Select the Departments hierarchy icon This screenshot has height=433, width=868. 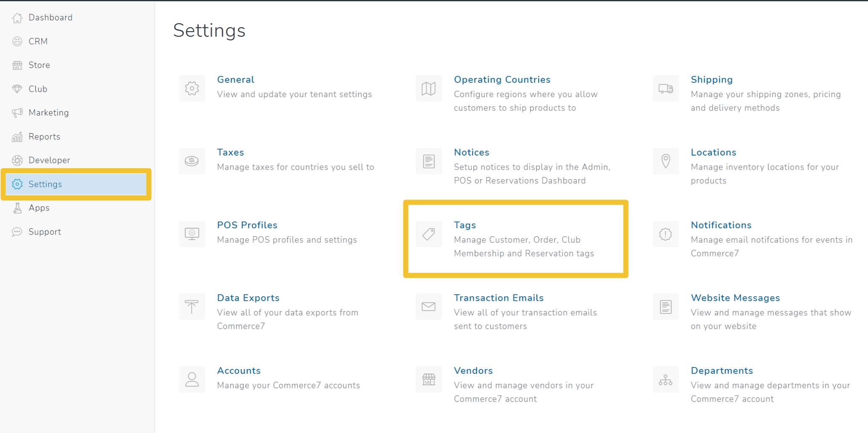(x=665, y=379)
